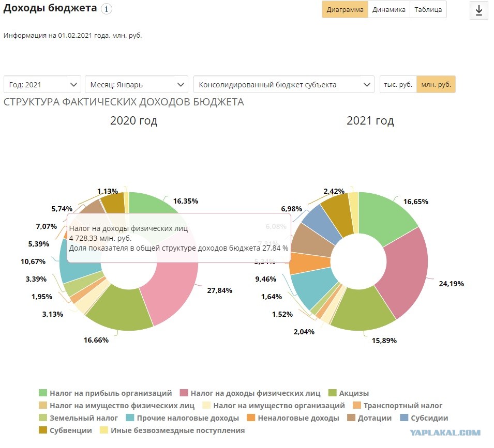This screenshot has width=494, height=448.
Task: Toggle legend item Дотации
Action: click(369, 418)
